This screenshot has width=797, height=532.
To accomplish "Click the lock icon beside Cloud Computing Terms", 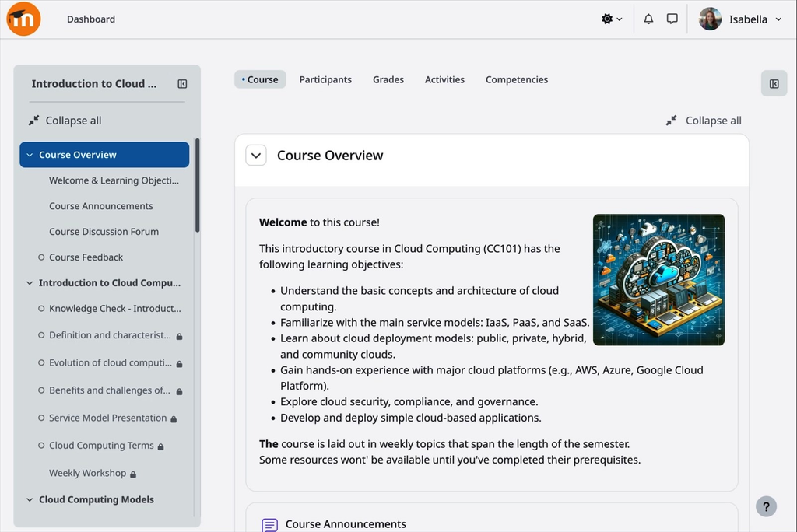I will 160,446.
